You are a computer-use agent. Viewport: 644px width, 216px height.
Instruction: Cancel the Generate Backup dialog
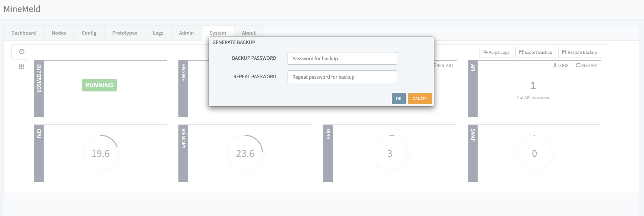pos(420,99)
